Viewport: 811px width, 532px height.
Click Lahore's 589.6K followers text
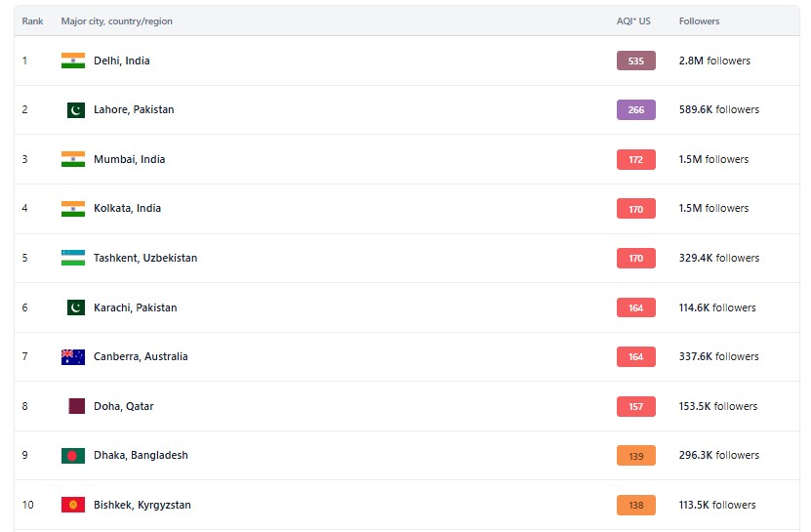click(x=718, y=110)
